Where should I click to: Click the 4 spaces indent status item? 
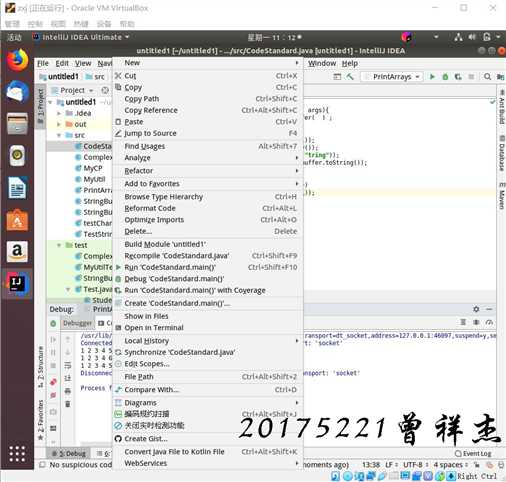(x=451, y=465)
